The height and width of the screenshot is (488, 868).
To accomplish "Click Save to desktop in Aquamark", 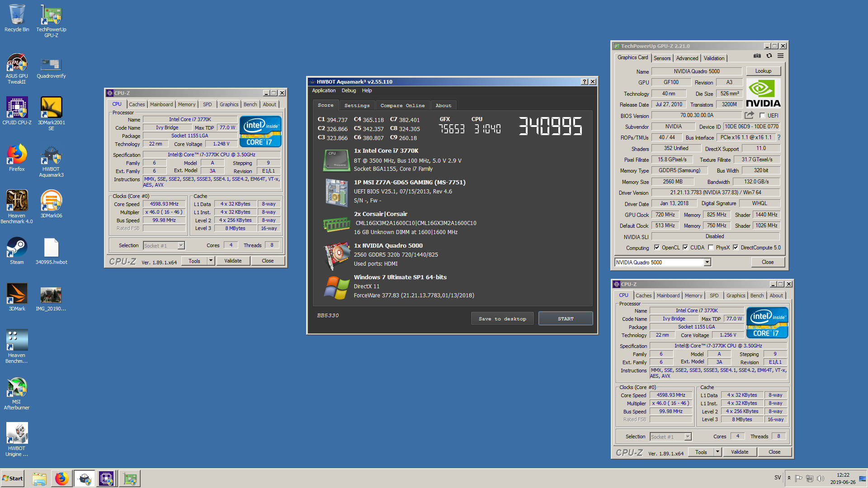I will click(502, 319).
